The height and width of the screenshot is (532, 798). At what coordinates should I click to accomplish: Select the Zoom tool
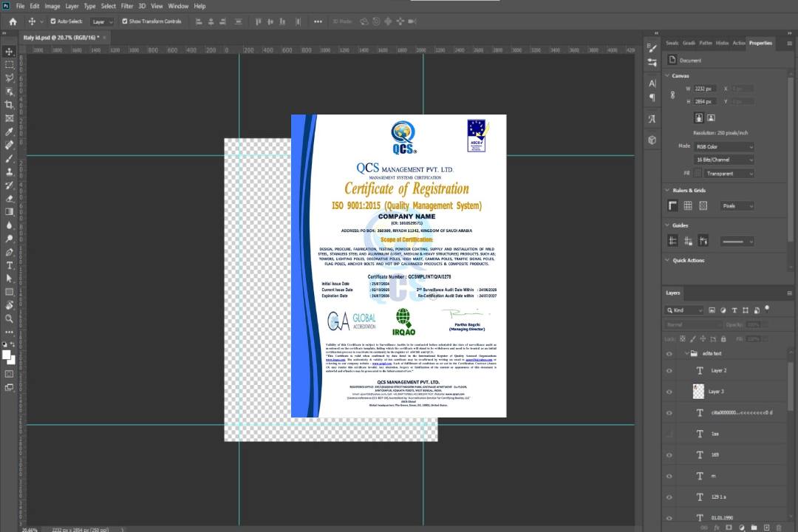[x=9, y=318]
